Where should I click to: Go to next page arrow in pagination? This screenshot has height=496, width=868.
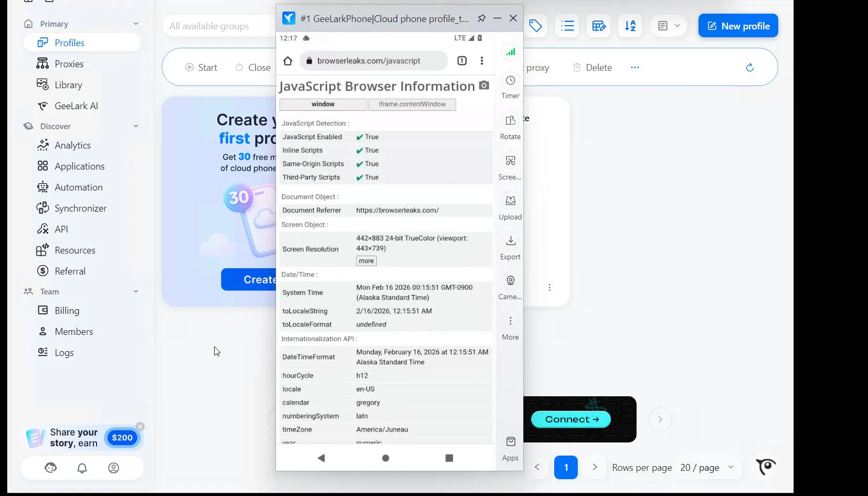595,467
